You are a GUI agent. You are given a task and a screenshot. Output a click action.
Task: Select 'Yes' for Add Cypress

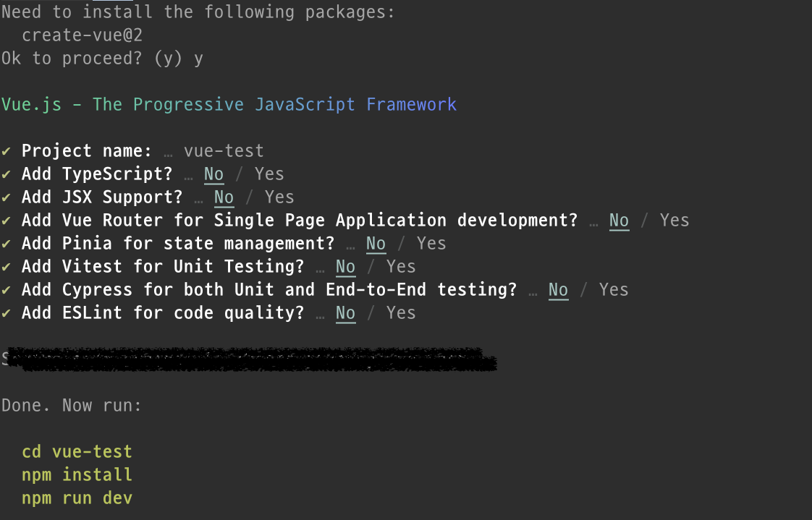pyautogui.click(x=614, y=290)
